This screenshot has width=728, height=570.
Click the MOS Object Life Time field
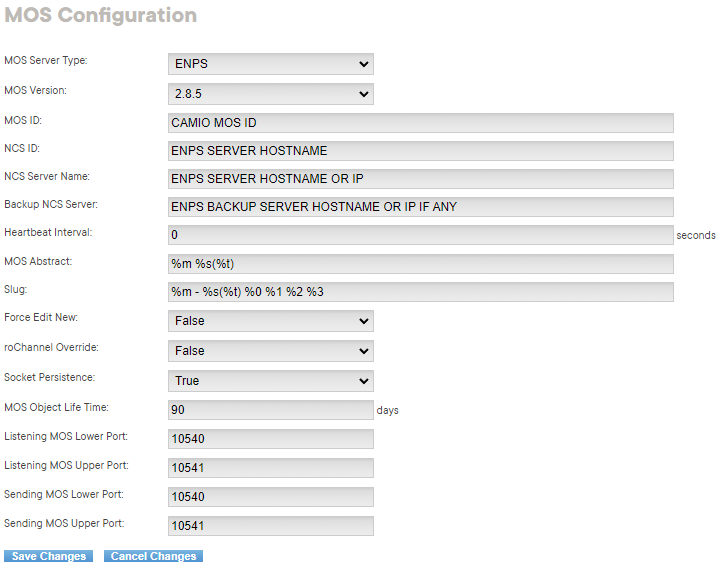pyautogui.click(x=270, y=410)
